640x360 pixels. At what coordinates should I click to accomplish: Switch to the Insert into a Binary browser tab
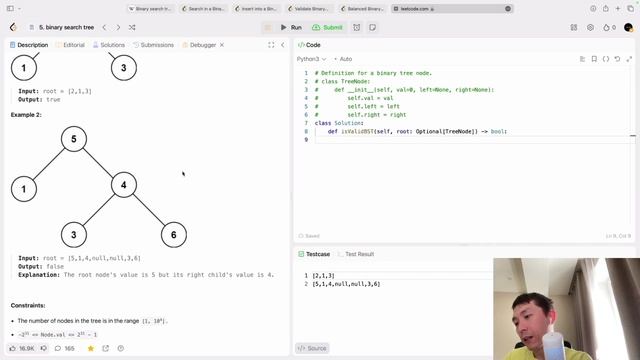(257, 9)
